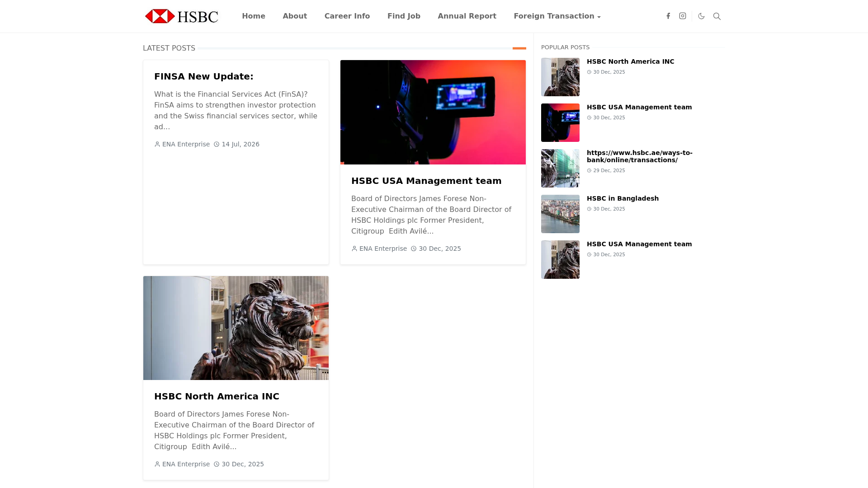Click ENA Enterprise author on USA Management post

tap(383, 249)
